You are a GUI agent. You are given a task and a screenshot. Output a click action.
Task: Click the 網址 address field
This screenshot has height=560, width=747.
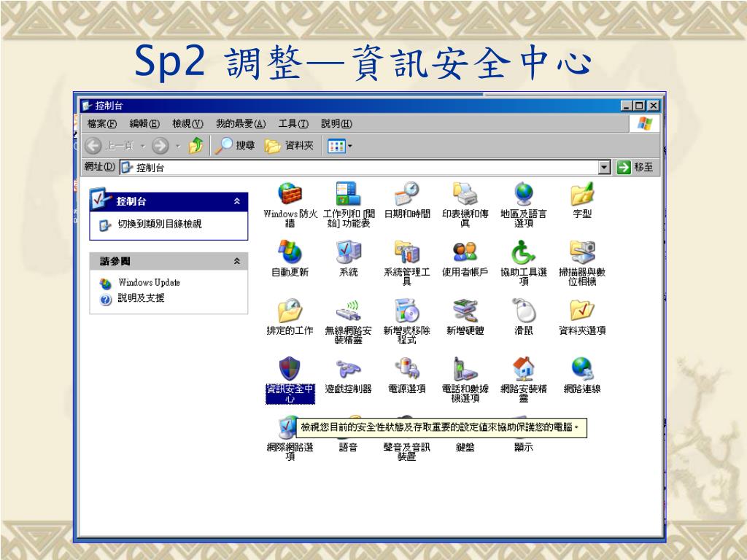click(x=365, y=167)
